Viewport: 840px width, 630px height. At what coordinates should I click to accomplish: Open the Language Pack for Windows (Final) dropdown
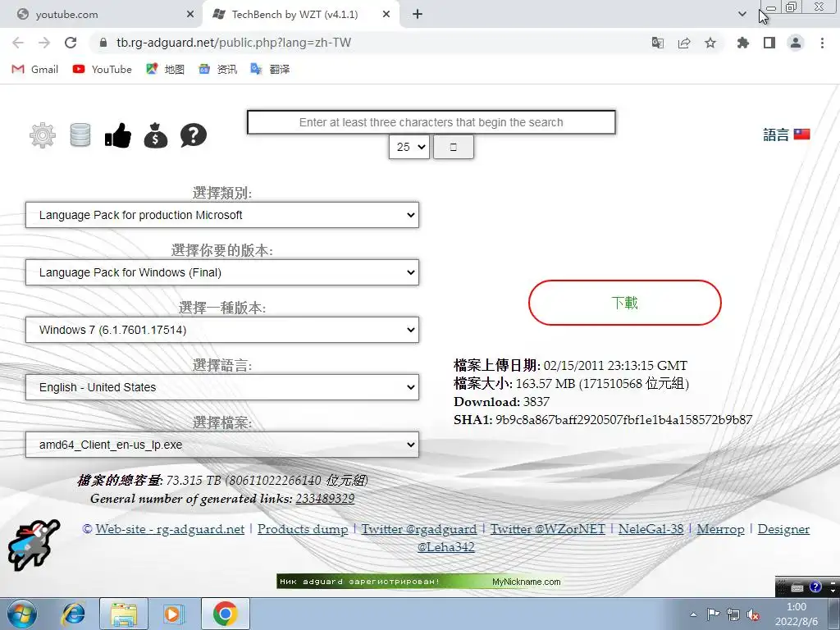(x=222, y=272)
